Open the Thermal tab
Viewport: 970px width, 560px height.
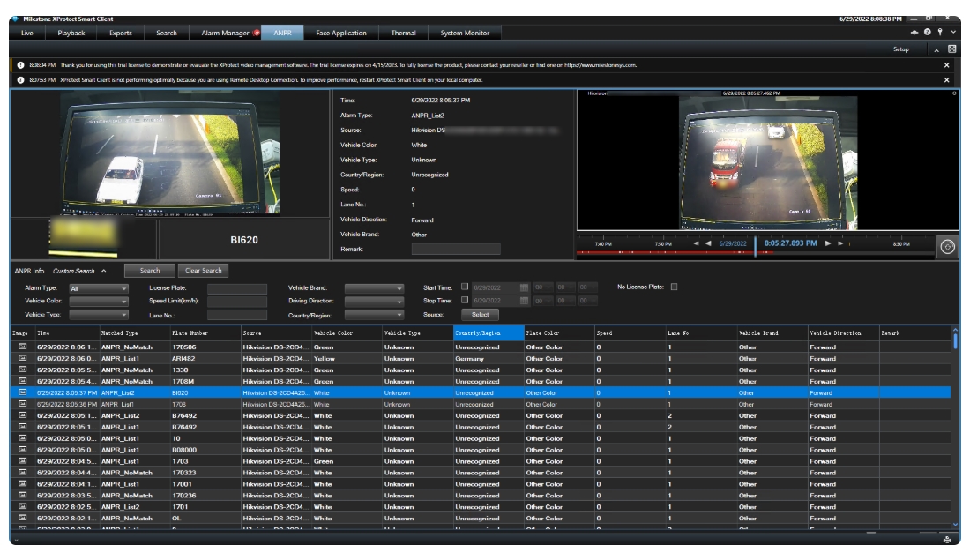pyautogui.click(x=403, y=33)
